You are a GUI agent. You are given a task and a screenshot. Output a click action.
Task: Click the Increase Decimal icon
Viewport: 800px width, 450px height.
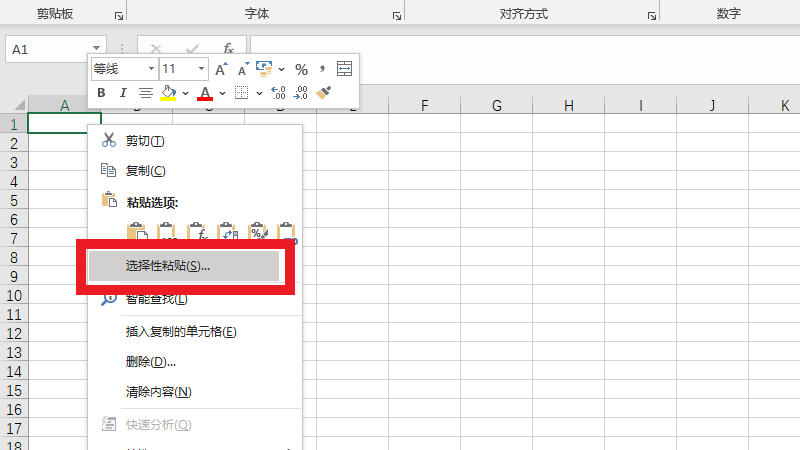click(278, 93)
